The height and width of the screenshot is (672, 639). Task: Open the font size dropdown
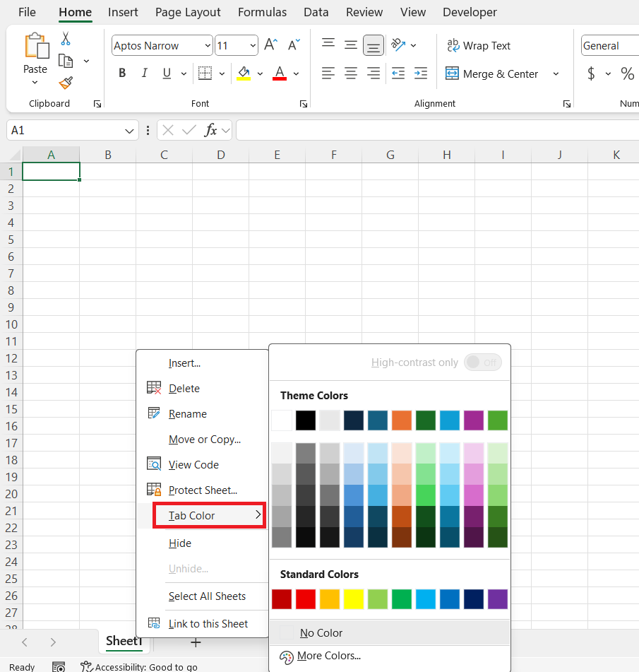point(253,45)
